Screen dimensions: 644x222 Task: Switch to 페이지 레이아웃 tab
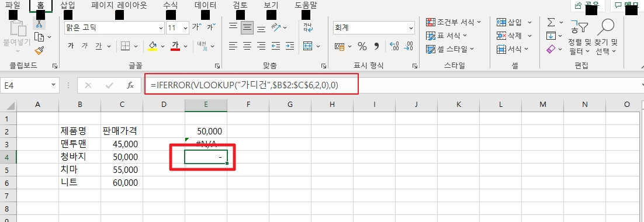tap(119, 5)
